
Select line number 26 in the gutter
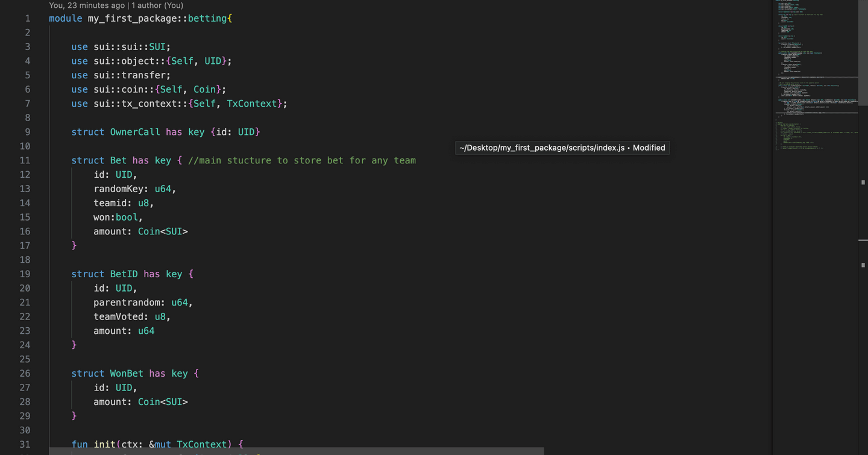(x=25, y=374)
